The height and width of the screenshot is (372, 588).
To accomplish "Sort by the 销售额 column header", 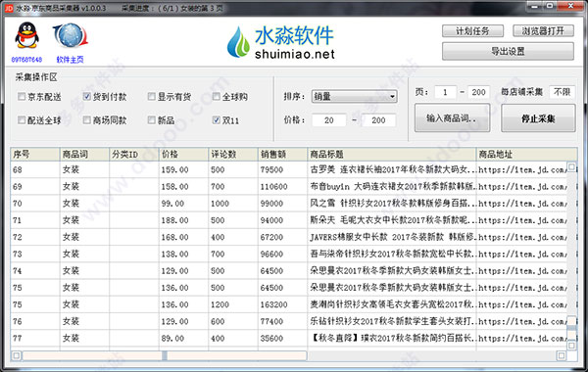I will (x=282, y=155).
